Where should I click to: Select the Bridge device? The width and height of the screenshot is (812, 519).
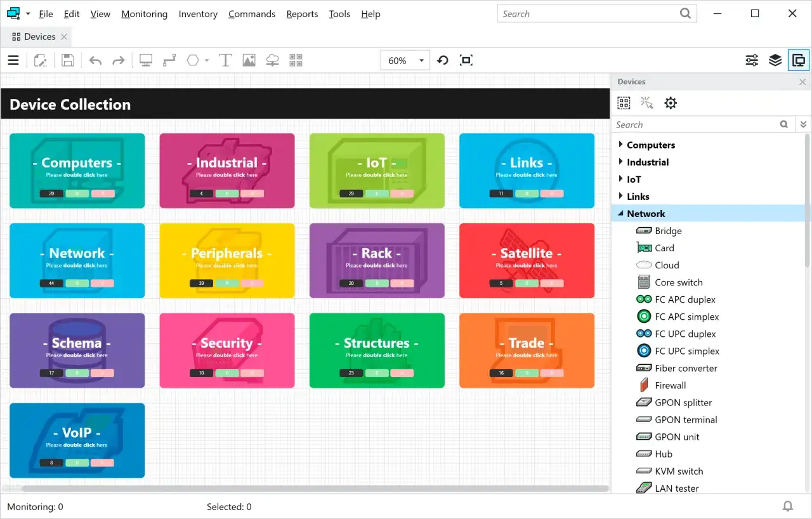point(668,231)
